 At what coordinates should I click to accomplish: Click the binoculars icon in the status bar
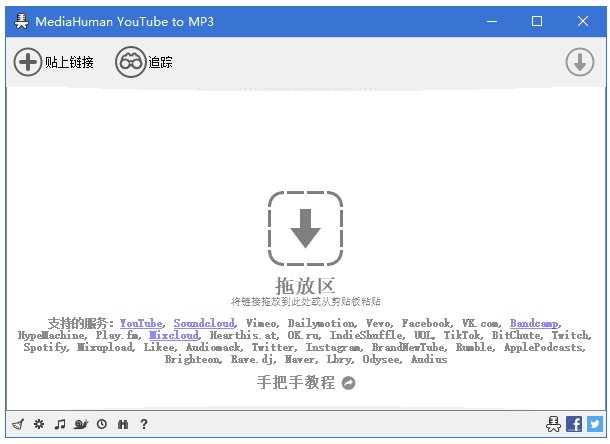click(122, 424)
